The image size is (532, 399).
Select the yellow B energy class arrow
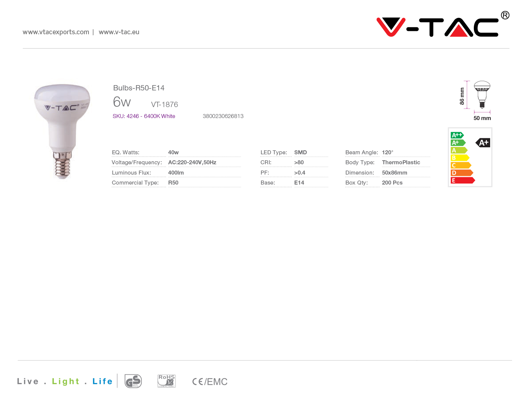tap(460, 158)
